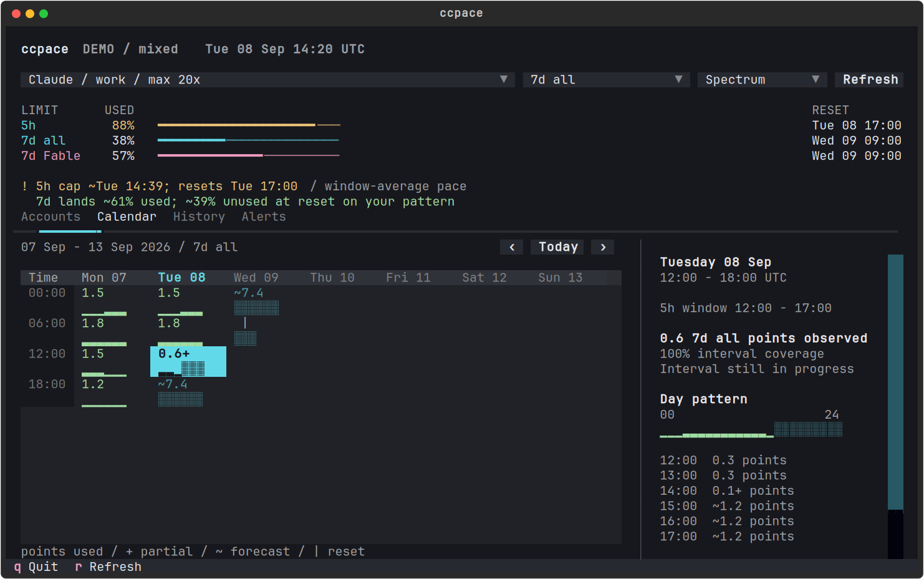The height and width of the screenshot is (579, 924).
Task: Open the History tab
Action: tap(199, 217)
